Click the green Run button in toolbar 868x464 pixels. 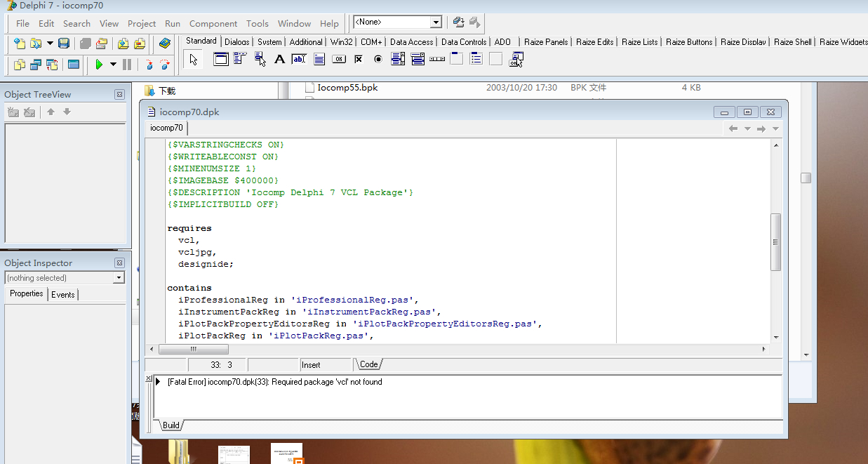pos(99,65)
